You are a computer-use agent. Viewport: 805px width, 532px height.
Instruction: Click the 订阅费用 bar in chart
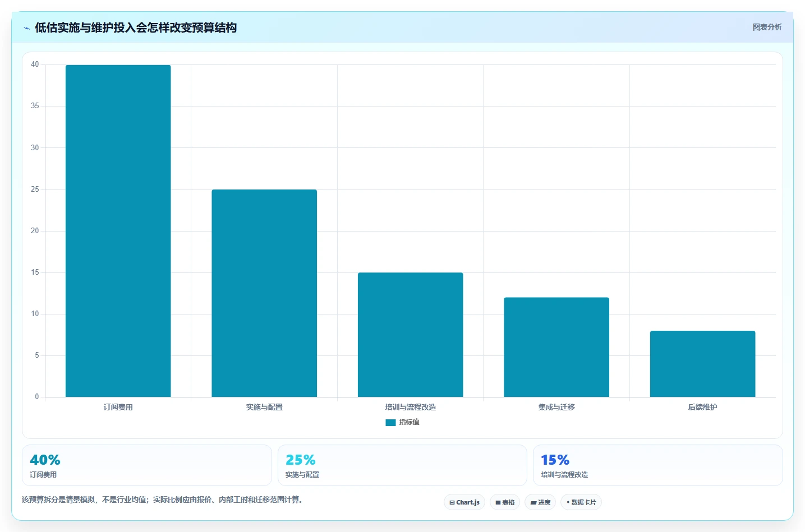(118, 231)
